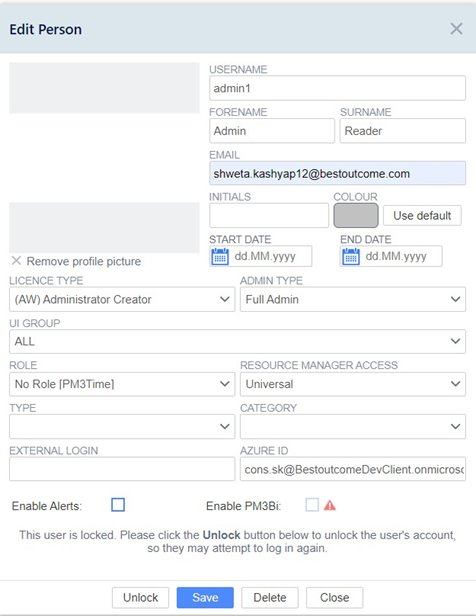Click into the Email input field
This screenshot has height=616, width=476.
[337, 173]
